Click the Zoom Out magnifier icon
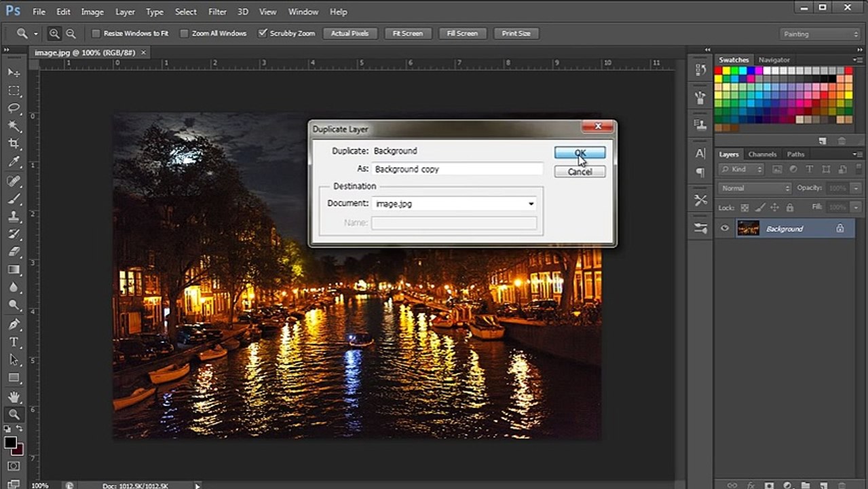This screenshot has width=868, height=489. click(71, 33)
